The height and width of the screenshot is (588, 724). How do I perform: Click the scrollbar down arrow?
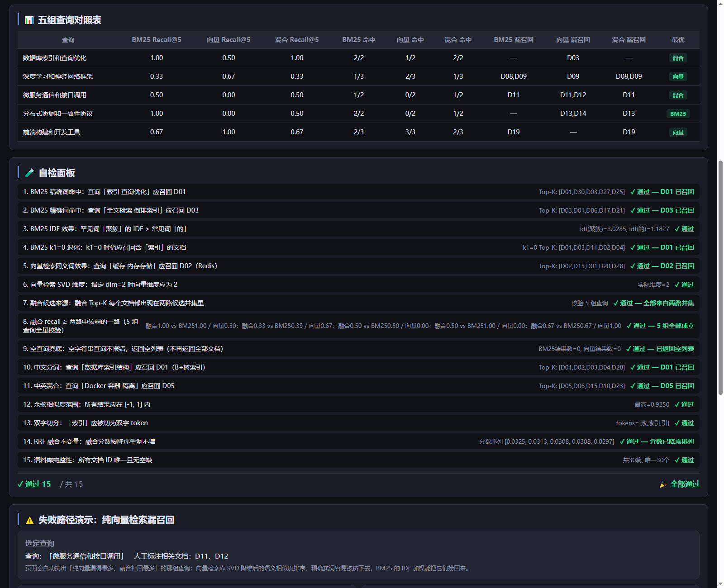click(720, 584)
